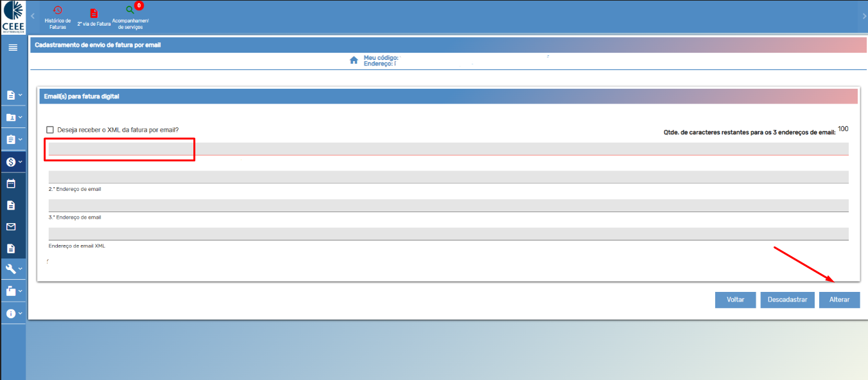Viewport: 868px width, 380px height.
Task: Expand the clipboard sidebar menu
Action: [13, 140]
